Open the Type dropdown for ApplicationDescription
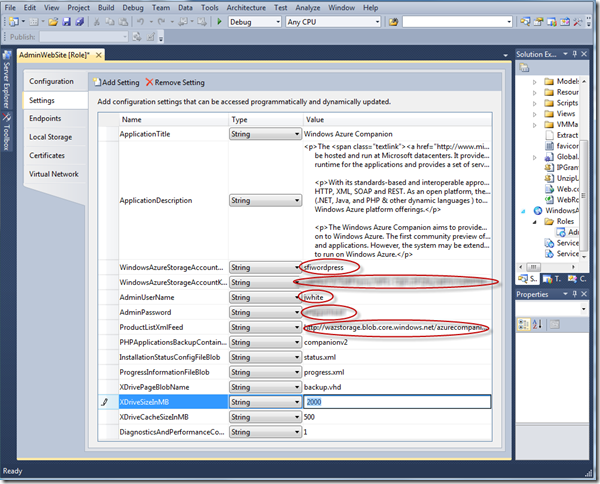 pyautogui.click(x=297, y=200)
